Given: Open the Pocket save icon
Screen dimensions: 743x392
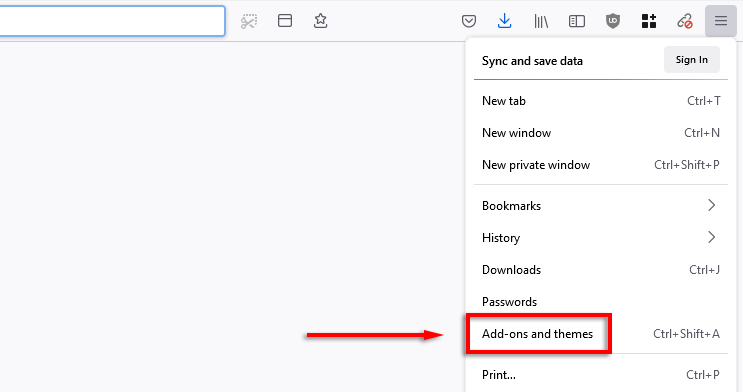Looking at the screenshot, I should (469, 21).
